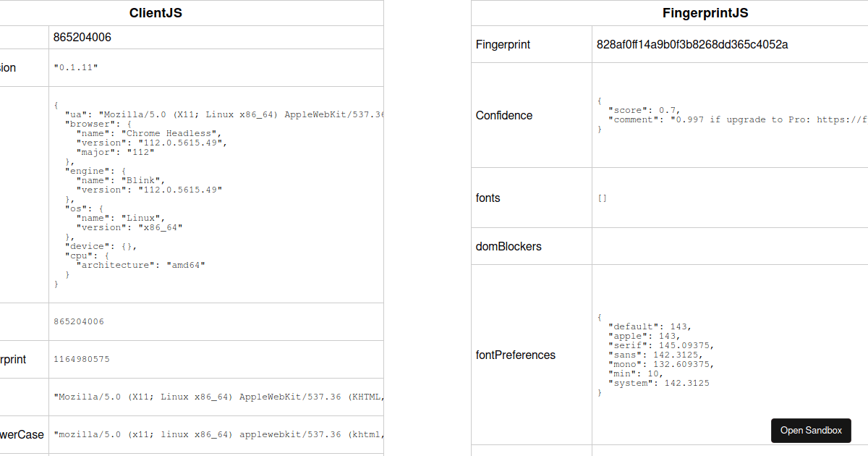Screen dimensions: 868x456
Task: Click the version string "0.1.11"
Action: (x=75, y=67)
